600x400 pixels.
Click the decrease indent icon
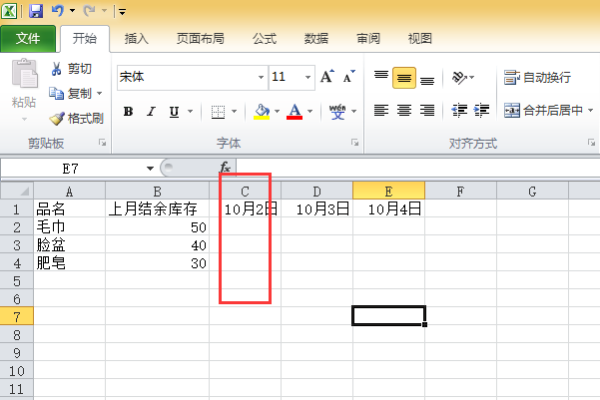(459, 111)
